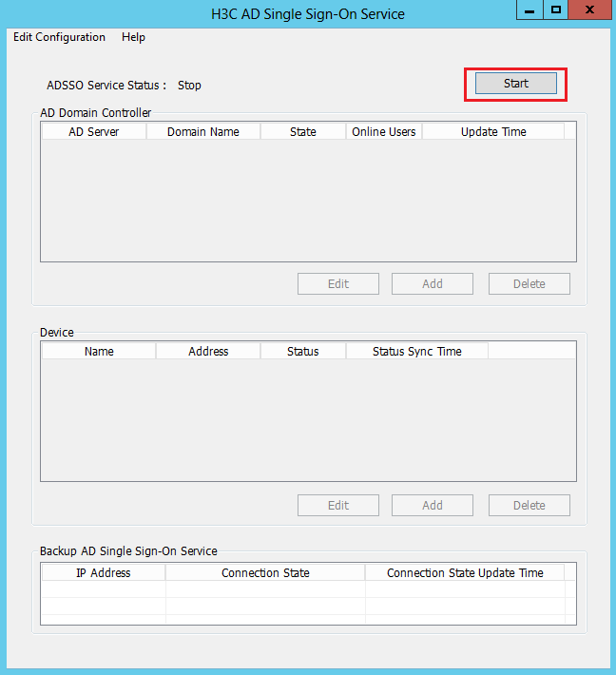Click the Online Users column header
This screenshot has width=616, height=675.
tap(384, 132)
